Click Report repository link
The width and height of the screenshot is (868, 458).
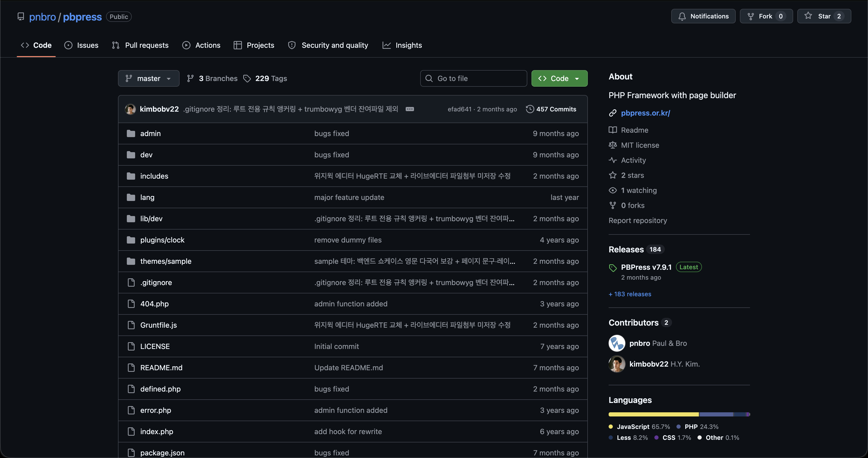[x=638, y=221]
